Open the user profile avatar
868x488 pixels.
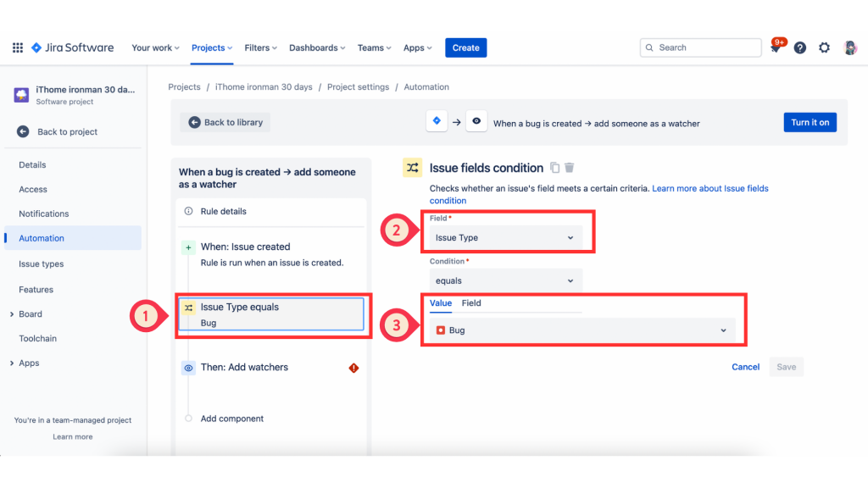(x=849, y=47)
